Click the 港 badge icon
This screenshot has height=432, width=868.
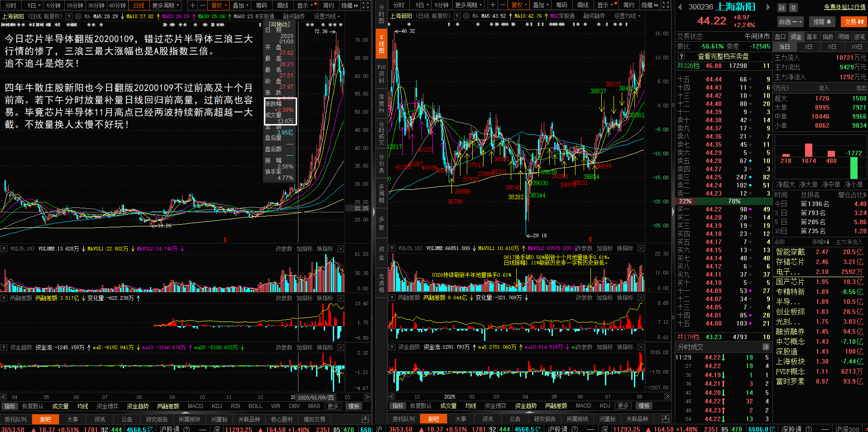click(x=793, y=8)
